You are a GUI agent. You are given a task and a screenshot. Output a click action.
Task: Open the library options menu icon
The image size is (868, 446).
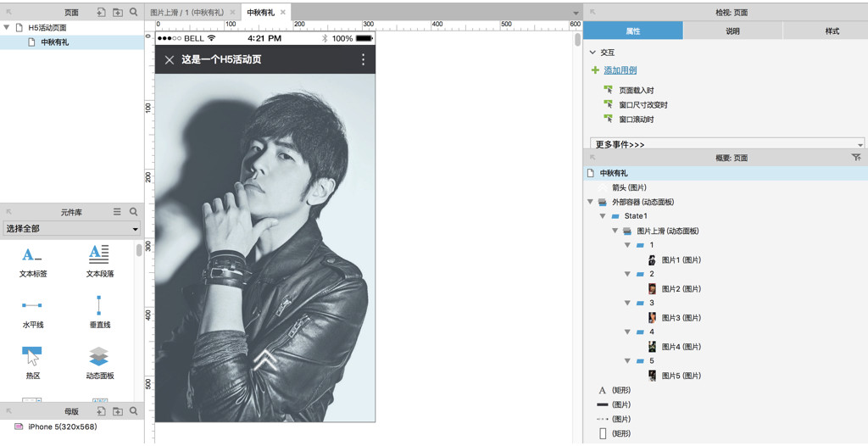click(117, 212)
